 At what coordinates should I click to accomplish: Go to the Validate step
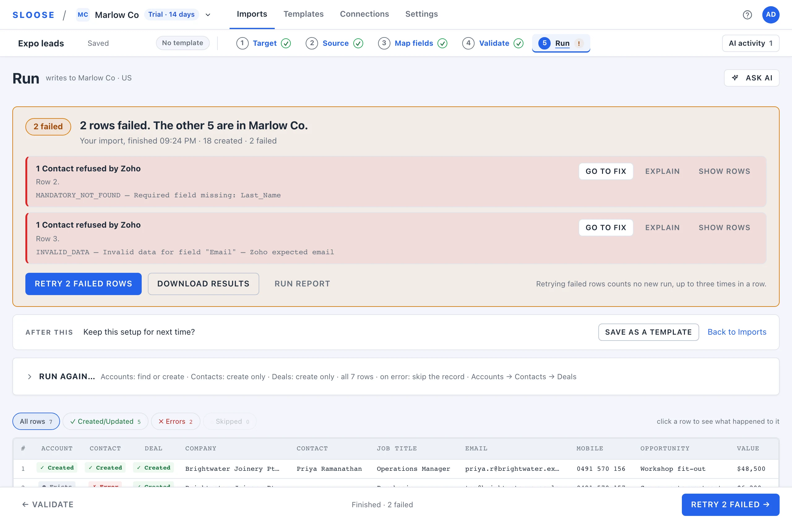coord(493,43)
